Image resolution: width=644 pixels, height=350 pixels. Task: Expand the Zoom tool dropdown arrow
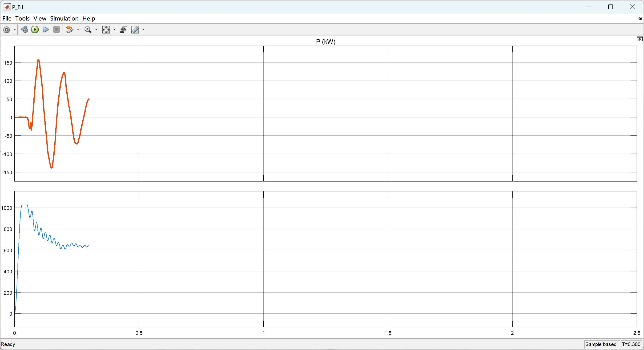pyautogui.click(x=96, y=30)
